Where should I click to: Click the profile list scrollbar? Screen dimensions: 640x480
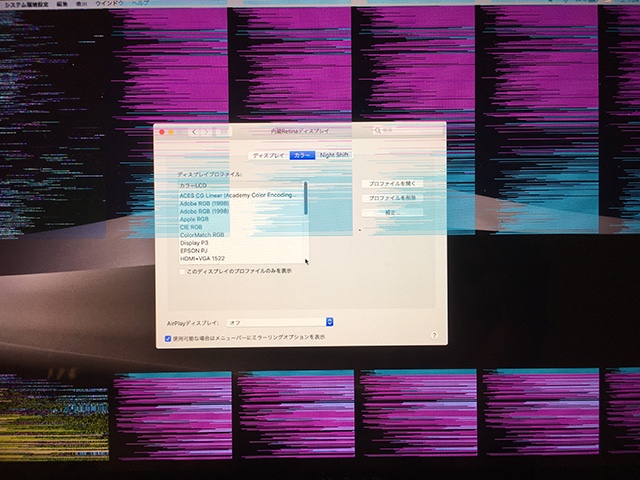305,198
